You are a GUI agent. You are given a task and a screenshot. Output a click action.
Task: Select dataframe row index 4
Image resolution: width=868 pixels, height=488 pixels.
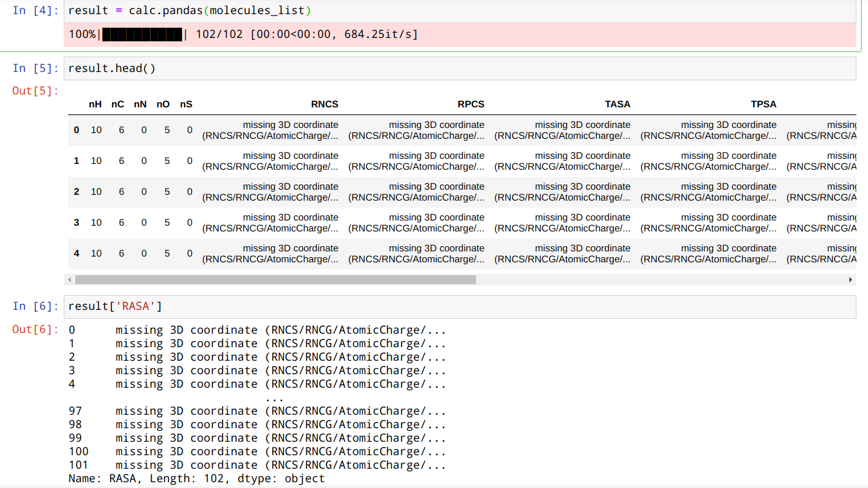[76, 253]
